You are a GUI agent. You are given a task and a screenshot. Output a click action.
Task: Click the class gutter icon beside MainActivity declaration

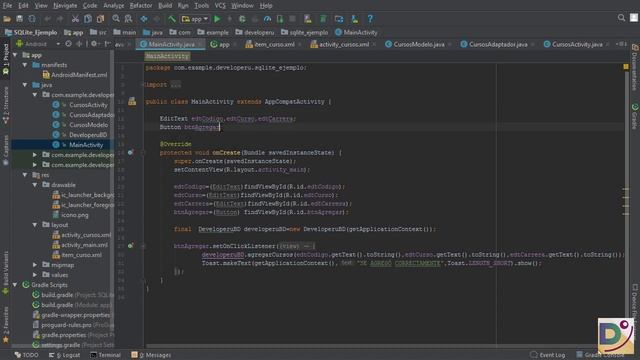[x=132, y=102]
